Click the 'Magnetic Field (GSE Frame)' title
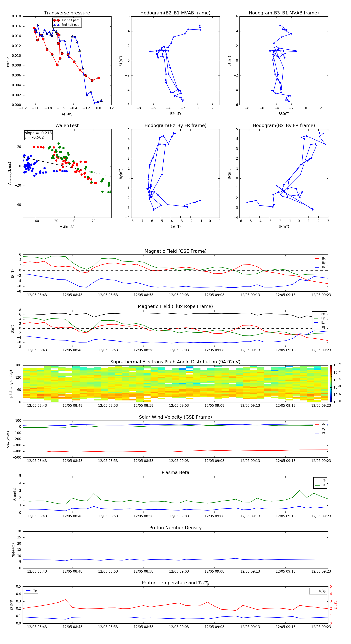The width and height of the screenshot is (351, 644). [175, 251]
